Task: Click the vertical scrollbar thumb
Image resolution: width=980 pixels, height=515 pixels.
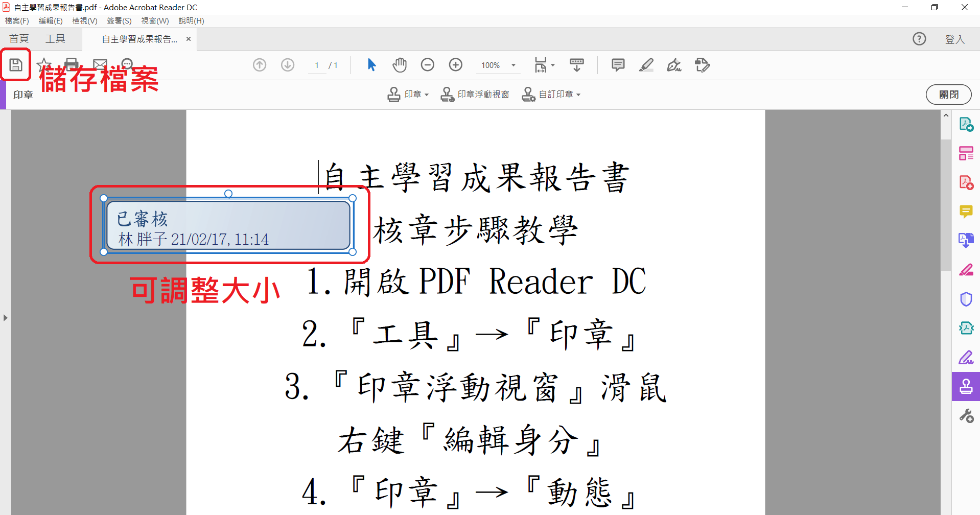Action: coord(946,204)
